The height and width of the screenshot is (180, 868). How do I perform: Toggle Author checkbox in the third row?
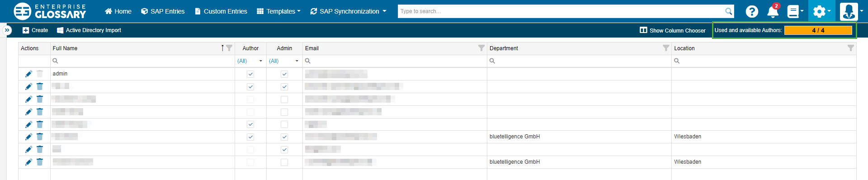[250, 99]
